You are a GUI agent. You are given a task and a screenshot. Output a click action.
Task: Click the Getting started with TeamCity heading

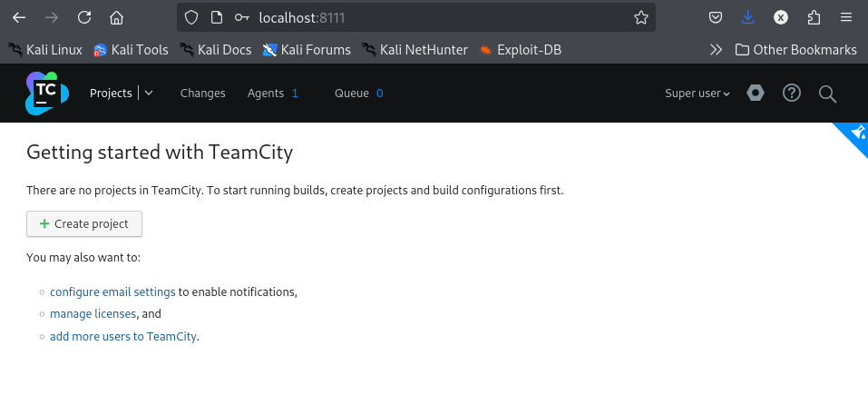click(x=160, y=153)
